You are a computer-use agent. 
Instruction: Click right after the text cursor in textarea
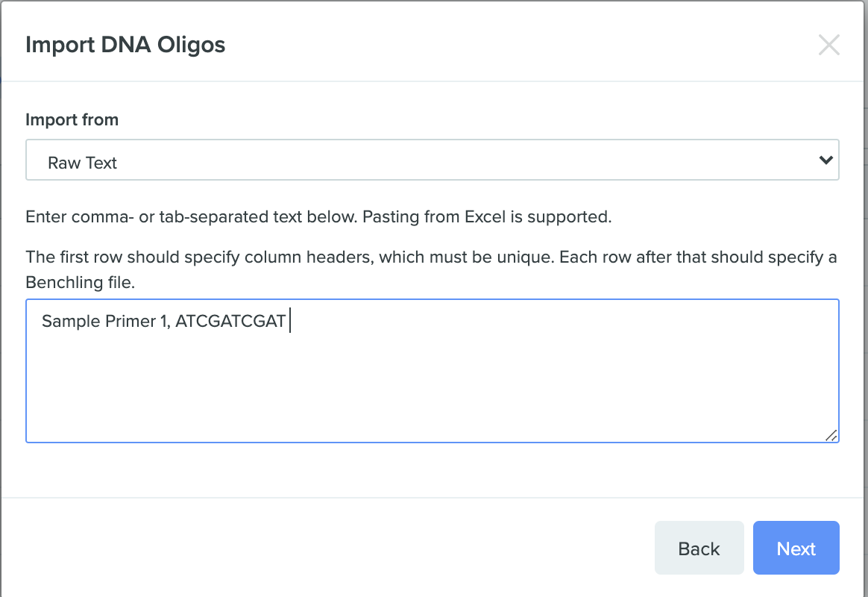coord(295,321)
